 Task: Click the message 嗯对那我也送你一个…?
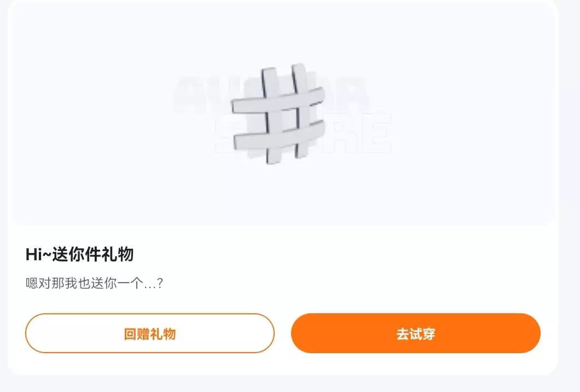tap(94, 283)
